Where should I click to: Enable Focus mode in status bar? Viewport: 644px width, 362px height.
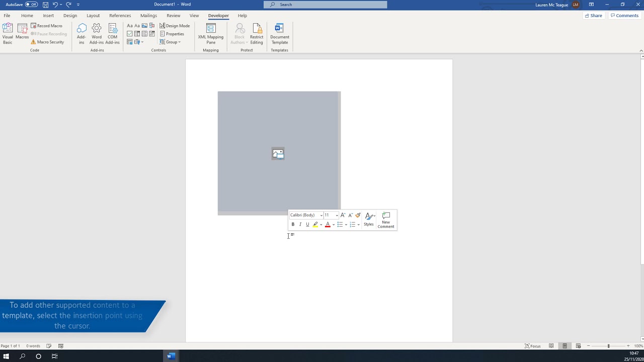pos(533,346)
